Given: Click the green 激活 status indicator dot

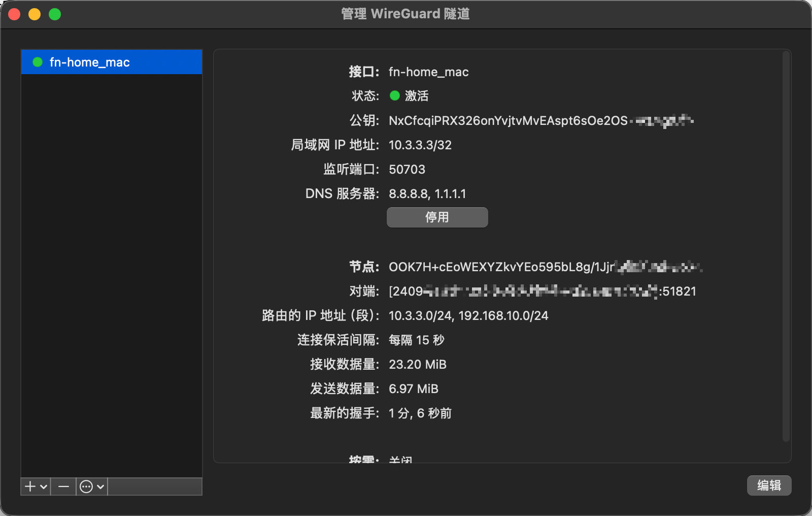Looking at the screenshot, I should point(395,95).
